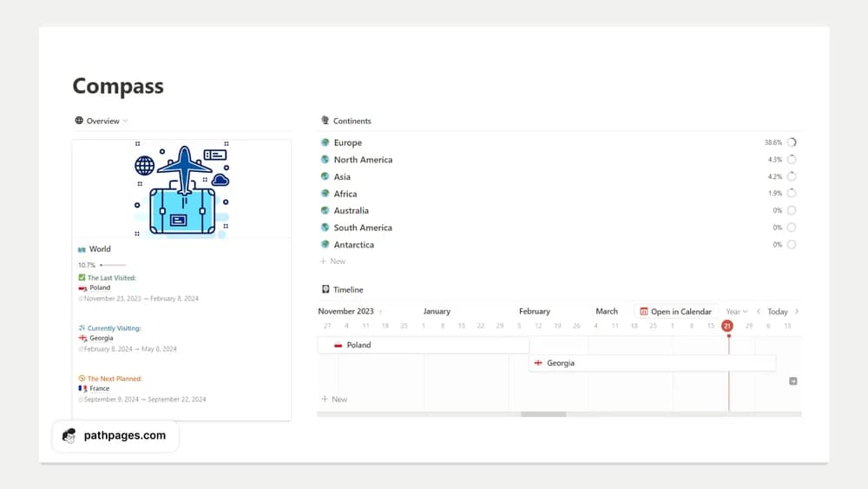Viewport: 868px width, 489px height.
Task: Click the Asia globe icon
Action: coord(325,176)
